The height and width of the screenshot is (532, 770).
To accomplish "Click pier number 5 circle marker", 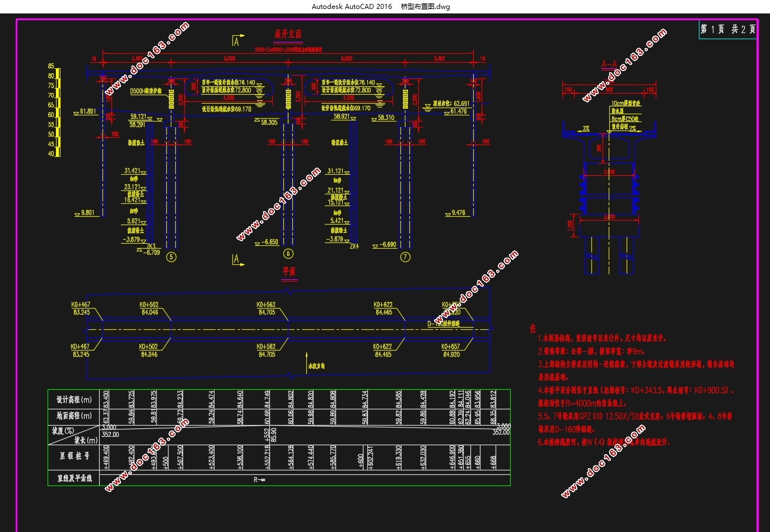I will pos(171,257).
